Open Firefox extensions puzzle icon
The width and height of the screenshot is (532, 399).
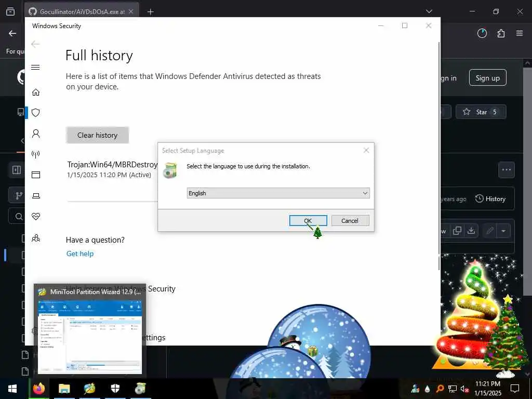pos(501,33)
